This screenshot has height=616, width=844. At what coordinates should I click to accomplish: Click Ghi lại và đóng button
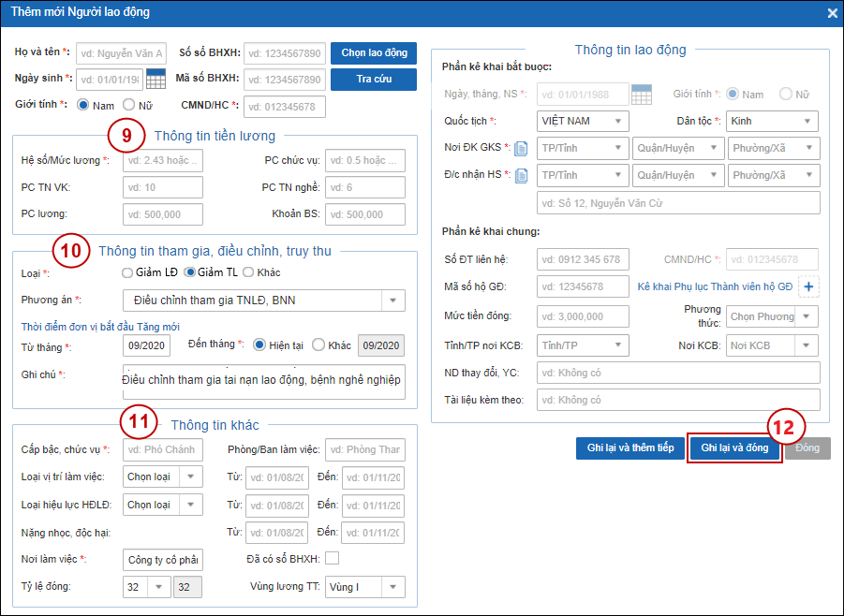tap(734, 447)
